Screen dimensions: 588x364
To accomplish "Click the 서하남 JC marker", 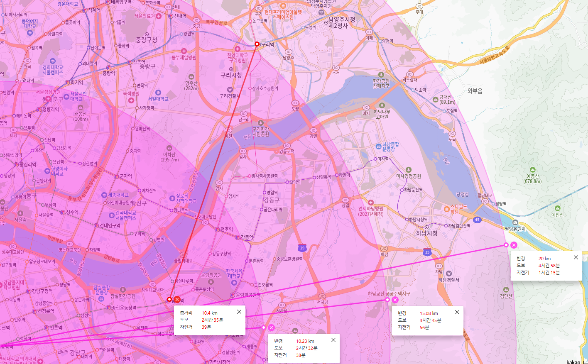I will click(x=321, y=296).
